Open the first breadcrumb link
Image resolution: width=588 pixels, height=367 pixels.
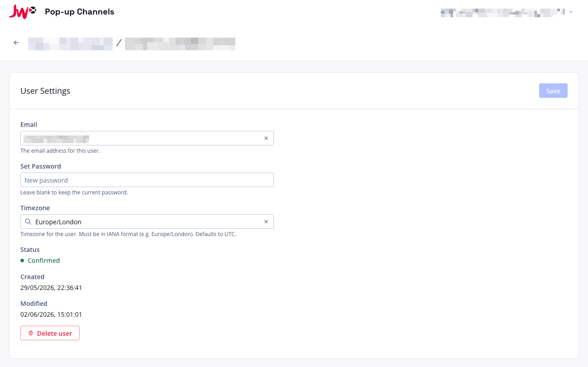click(70, 43)
